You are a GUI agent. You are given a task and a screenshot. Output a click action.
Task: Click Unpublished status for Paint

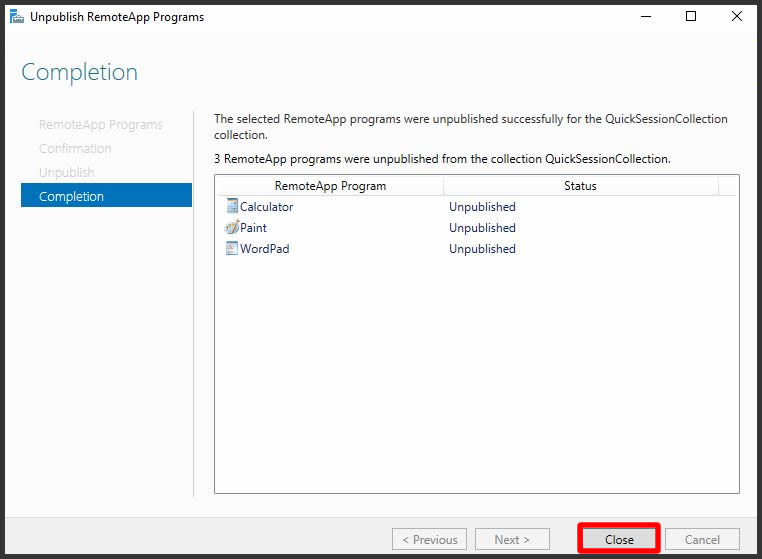(482, 227)
